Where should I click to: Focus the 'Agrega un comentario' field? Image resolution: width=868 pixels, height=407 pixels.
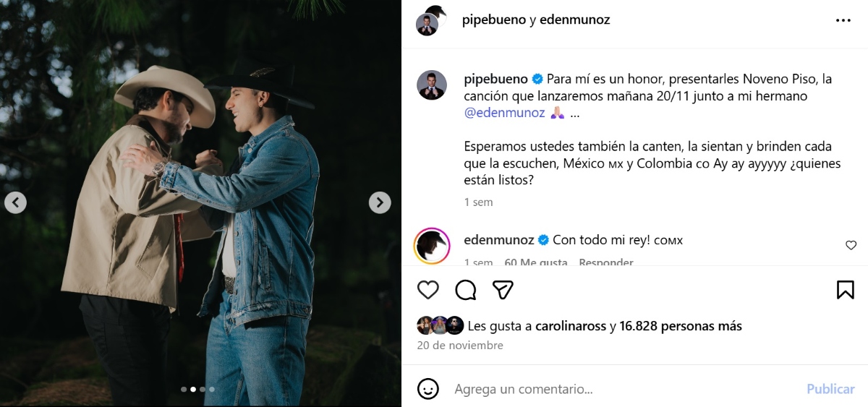click(622, 389)
